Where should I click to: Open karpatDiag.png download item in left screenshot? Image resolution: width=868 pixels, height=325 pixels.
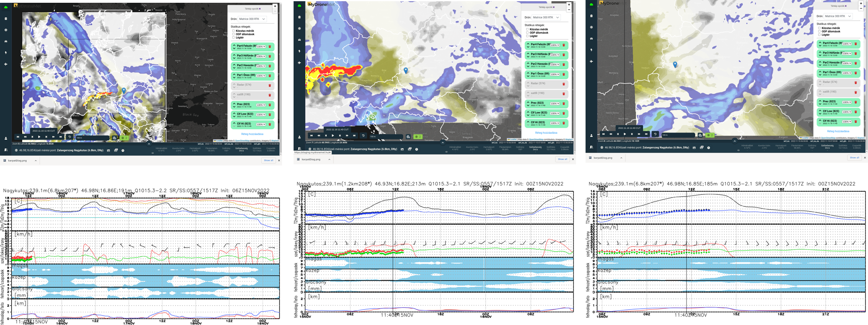pos(17,161)
